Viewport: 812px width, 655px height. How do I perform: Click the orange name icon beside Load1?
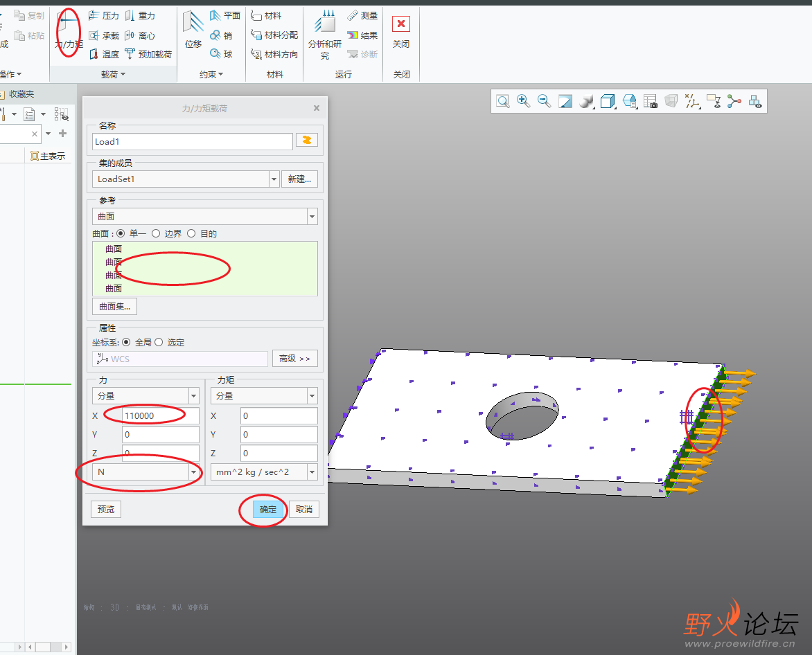tap(306, 141)
